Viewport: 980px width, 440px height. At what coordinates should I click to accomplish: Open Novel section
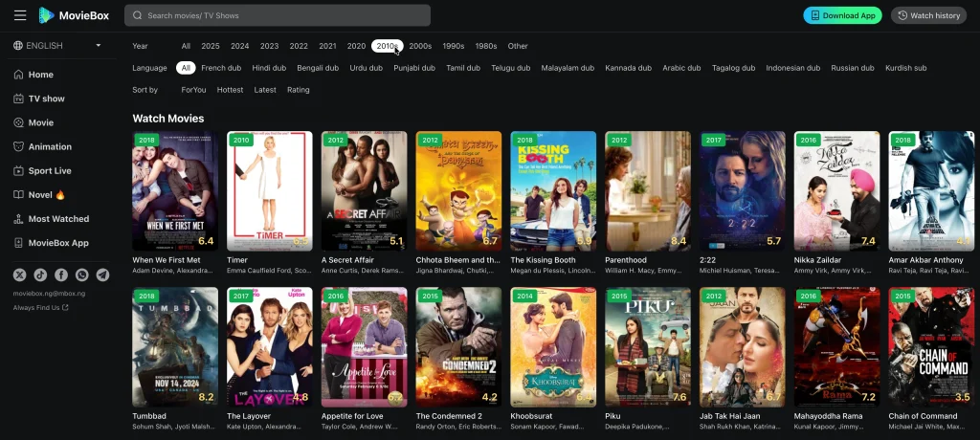(39, 195)
